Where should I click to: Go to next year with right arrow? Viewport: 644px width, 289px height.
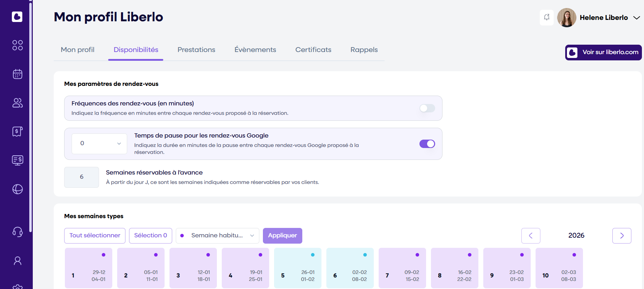(x=621, y=236)
